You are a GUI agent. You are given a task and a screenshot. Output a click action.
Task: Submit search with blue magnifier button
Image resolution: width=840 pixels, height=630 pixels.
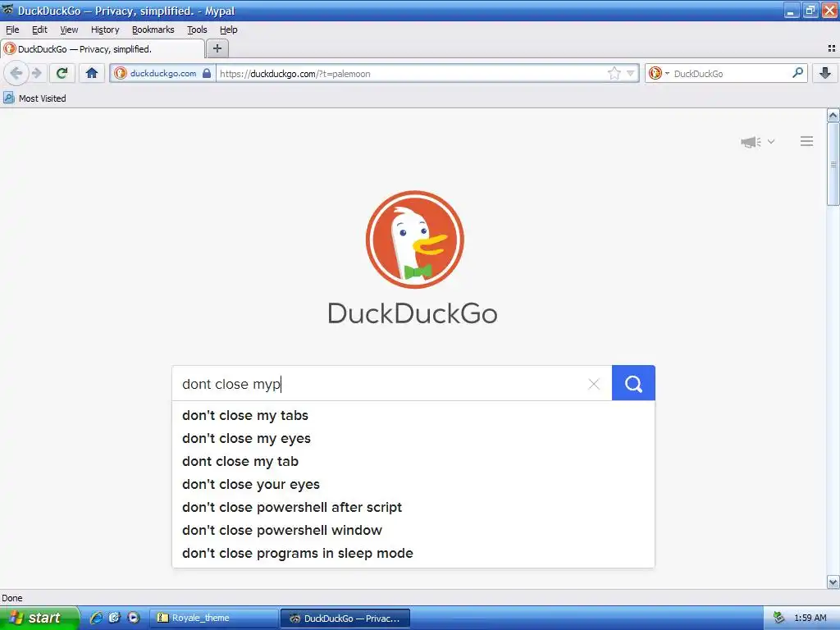coord(633,383)
